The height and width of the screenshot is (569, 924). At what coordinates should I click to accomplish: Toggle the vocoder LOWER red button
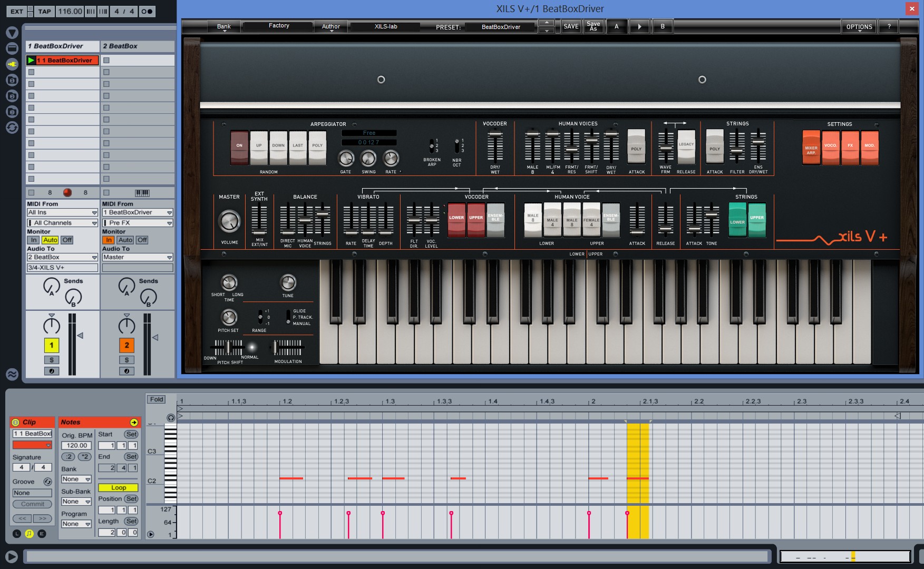(x=456, y=219)
